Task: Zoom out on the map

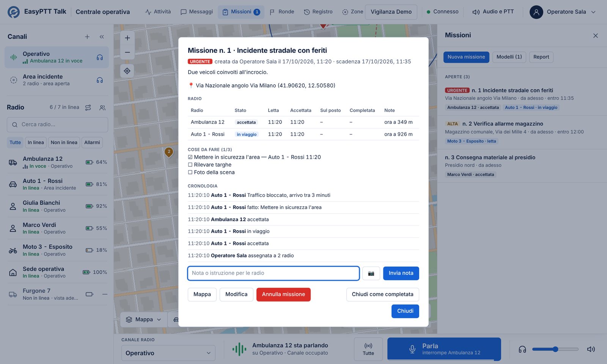Action: pyautogui.click(x=127, y=52)
